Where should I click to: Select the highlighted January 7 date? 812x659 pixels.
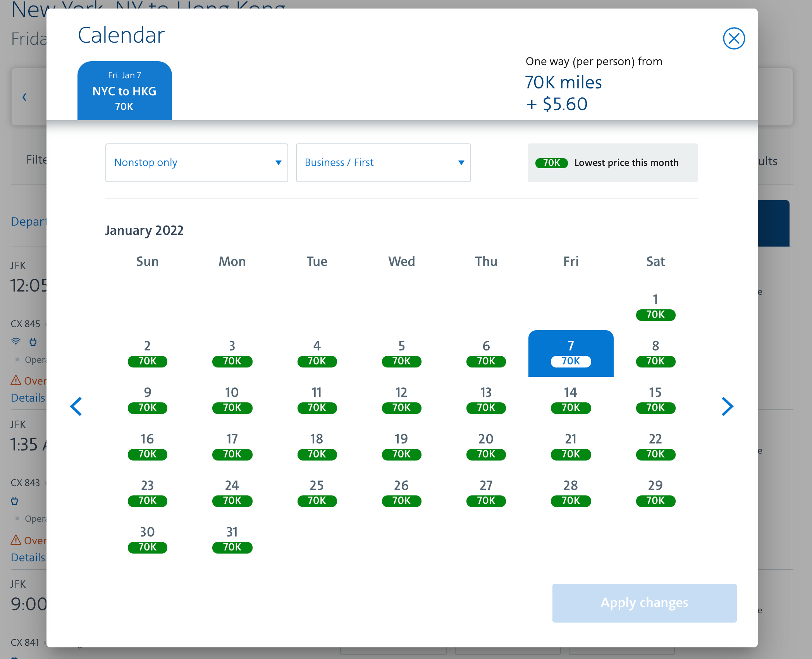pos(571,354)
